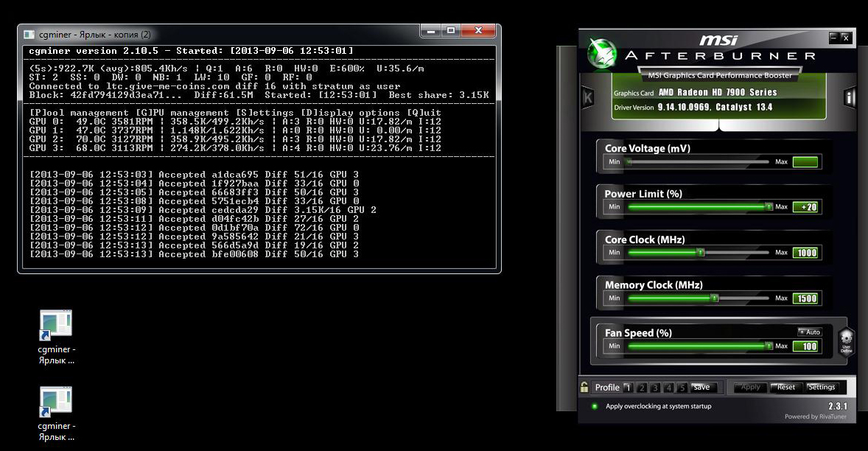Maximize the cgminer window

pos(451,30)
